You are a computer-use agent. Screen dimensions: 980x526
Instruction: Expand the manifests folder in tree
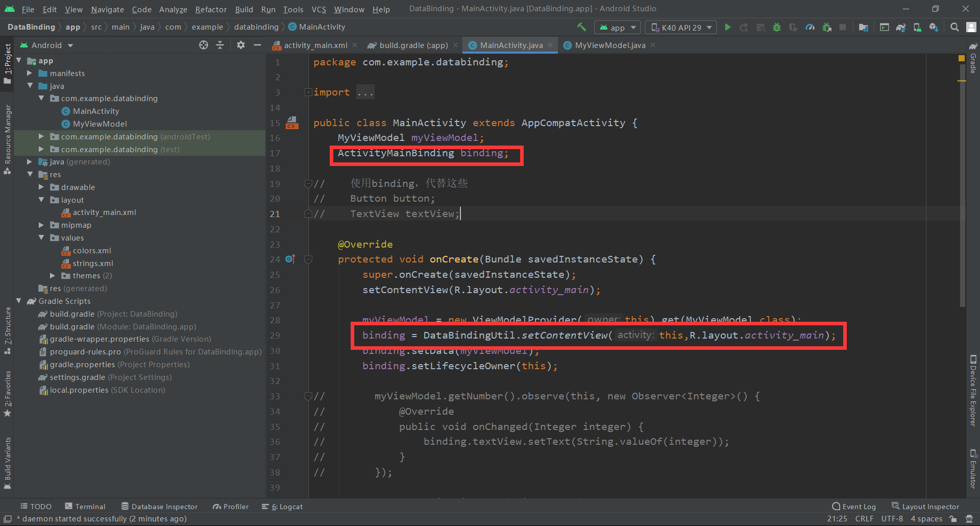(x=30, y=74)
